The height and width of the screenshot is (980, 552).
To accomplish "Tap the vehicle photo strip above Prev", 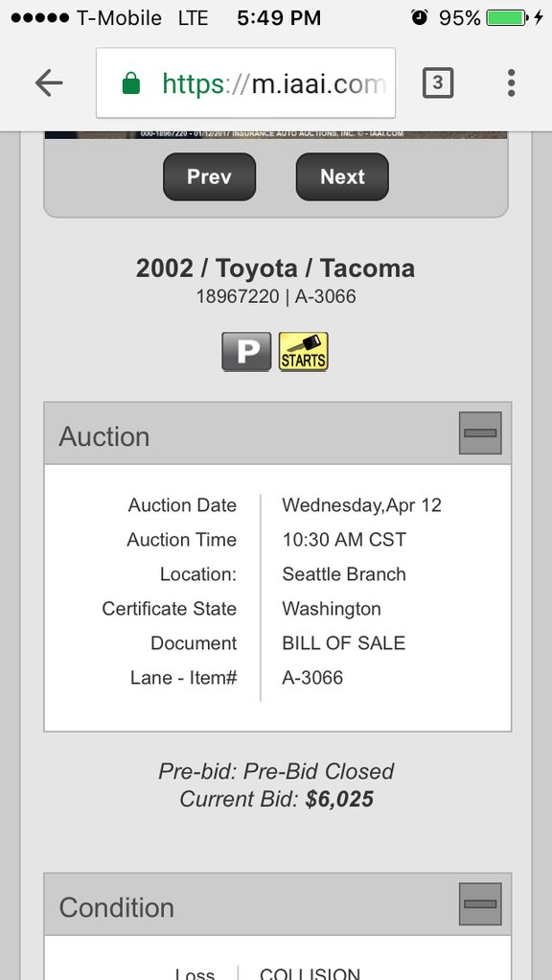I will 276,134.
